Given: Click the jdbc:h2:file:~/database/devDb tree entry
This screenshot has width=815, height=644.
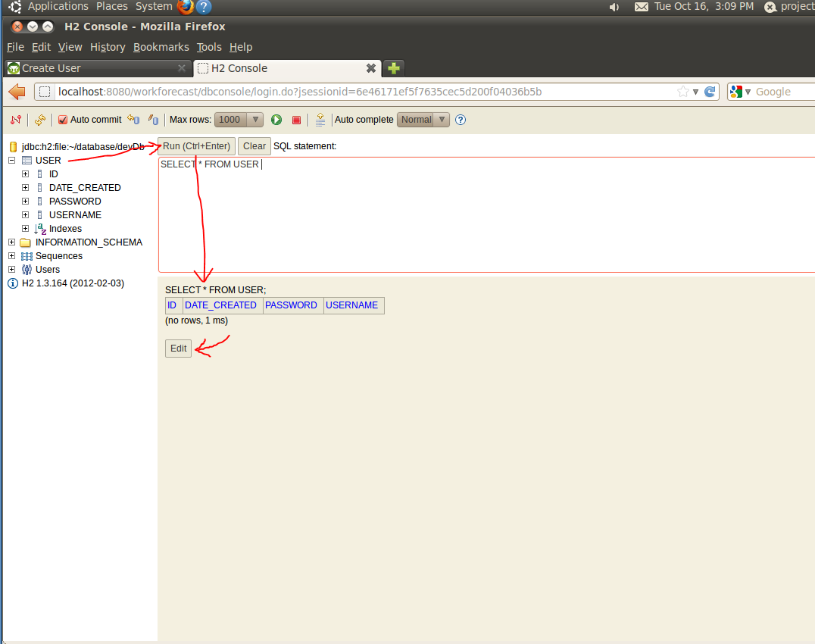Looking at the screenshot, I should point(83,146).
